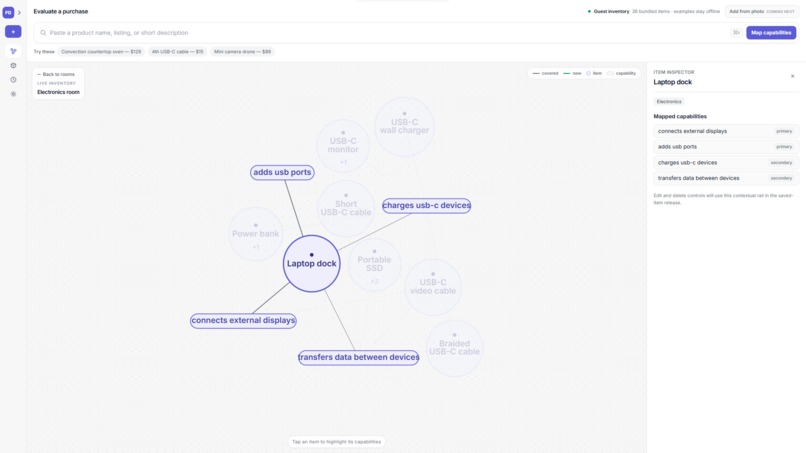Click the magnifier icon in the search bar
The image size is (806, 453).
tap(43, 32)
